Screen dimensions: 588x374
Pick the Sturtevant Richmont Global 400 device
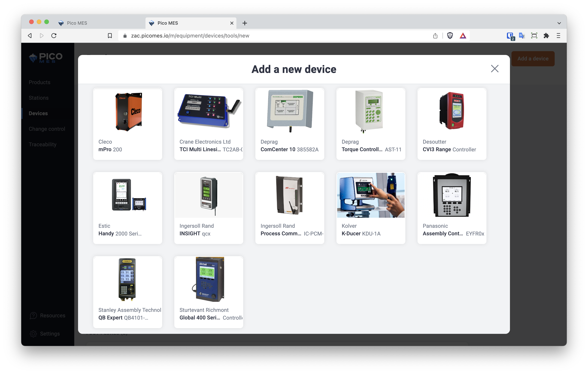(x=209, y=292)
